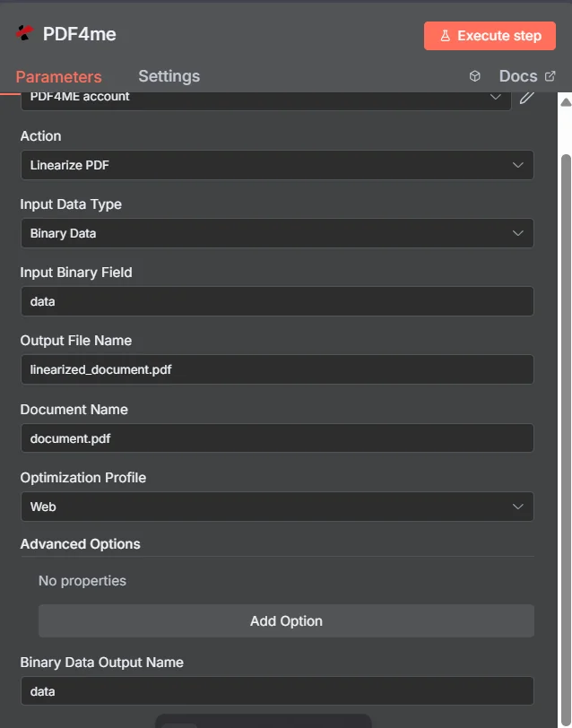This screenshot has height=728, width=572.
Task: Click the cube icon beside Docs
Action: [x=474, y=76]
